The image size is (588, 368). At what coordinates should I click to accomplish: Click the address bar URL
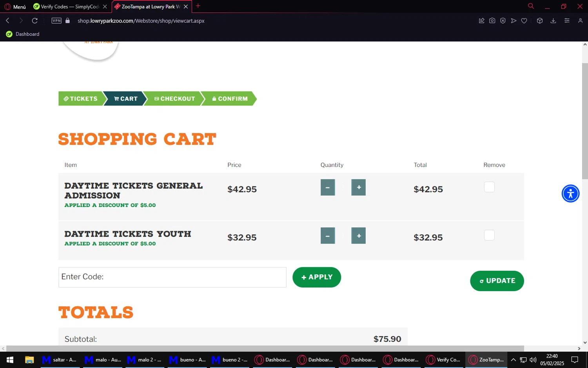click(141, 21)
